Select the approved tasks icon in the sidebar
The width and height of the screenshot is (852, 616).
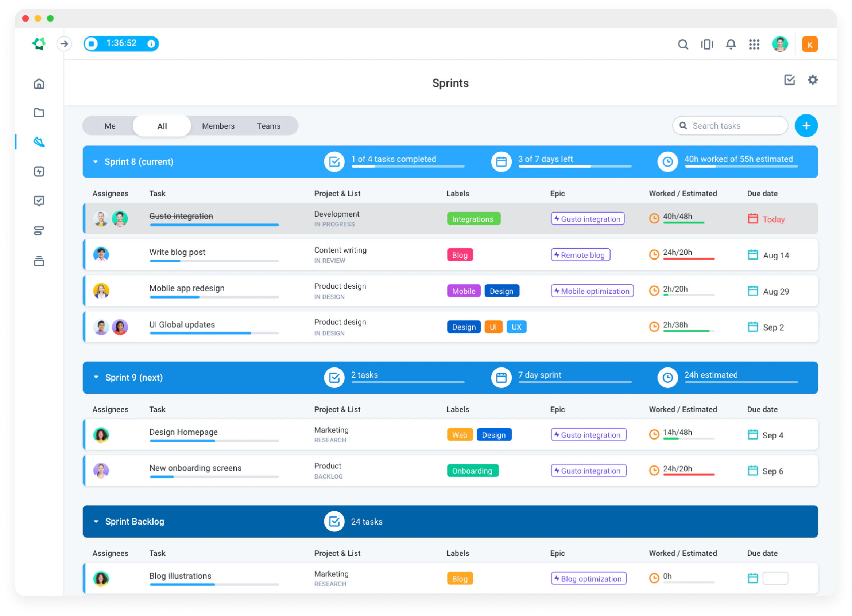tap(39, 200)
